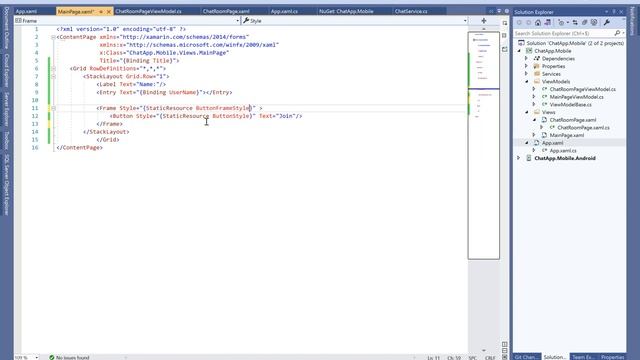This screenshot has height=360, width=640.
Task: Switch to the ChatRoomPage.xaml tab
Action: click(x=226, y=11)
